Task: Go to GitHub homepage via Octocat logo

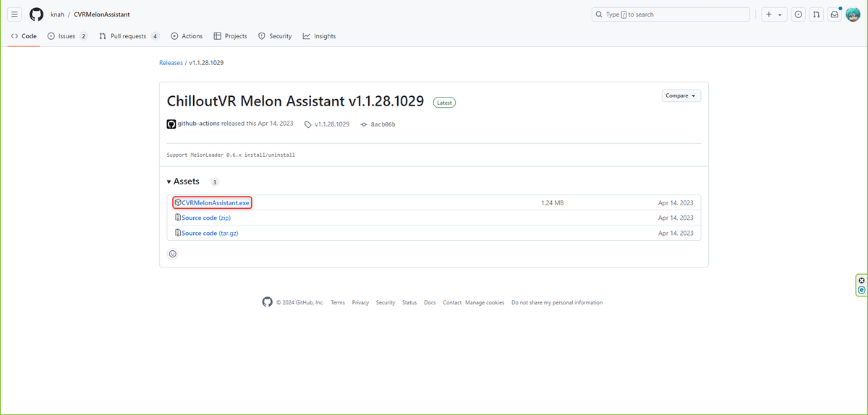Action: point(36,14)
